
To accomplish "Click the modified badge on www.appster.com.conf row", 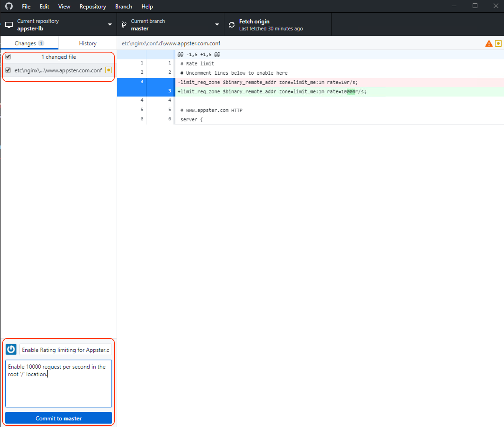I will click(x=109, y=70).
